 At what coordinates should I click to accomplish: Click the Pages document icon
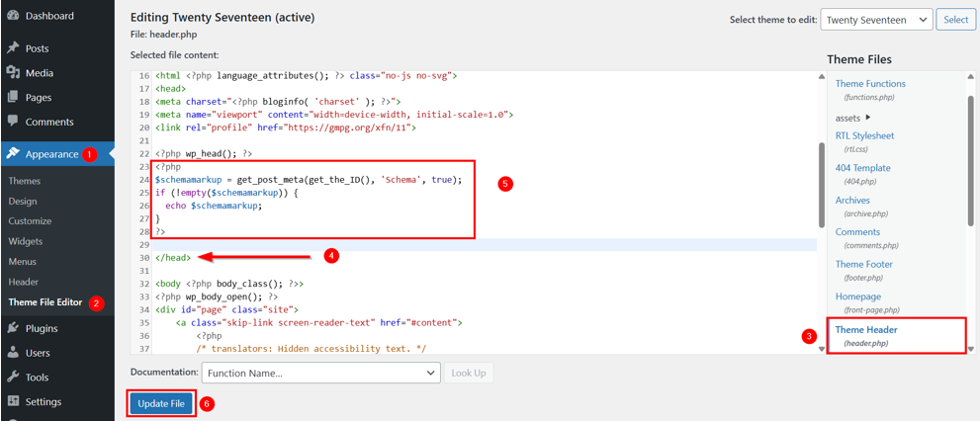13,98
